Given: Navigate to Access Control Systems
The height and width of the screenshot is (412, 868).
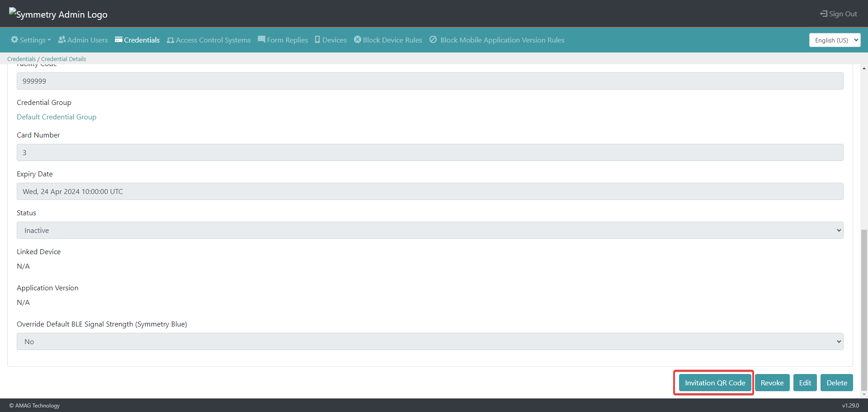Looking at the screenshot, I should (x=209, y=40).
